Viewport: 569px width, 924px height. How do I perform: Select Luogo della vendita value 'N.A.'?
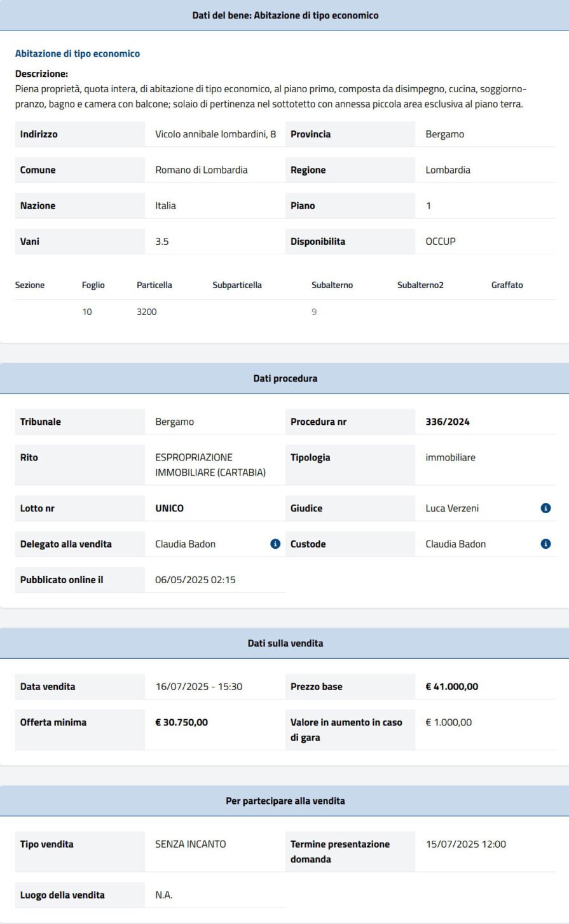pos(164,895)
